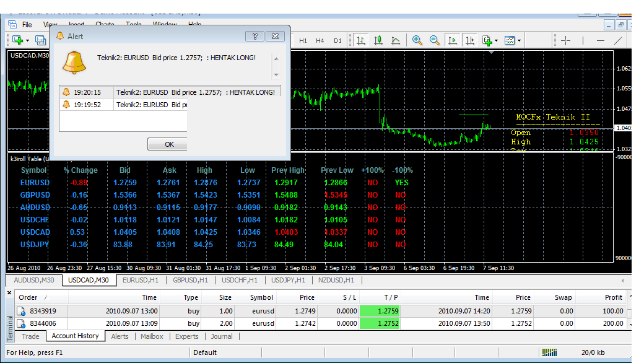Close the Terminal panel
This screenshot has width=644, height=363.
tap(9, 293)
